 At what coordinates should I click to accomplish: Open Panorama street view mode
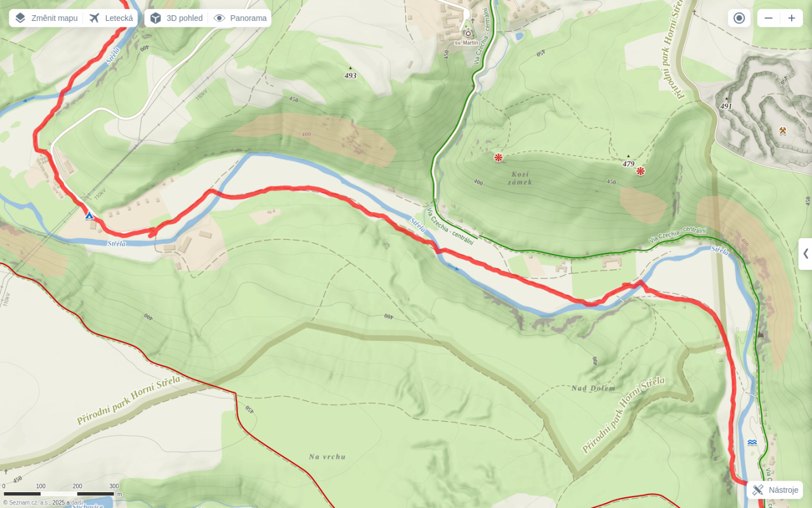240,18
